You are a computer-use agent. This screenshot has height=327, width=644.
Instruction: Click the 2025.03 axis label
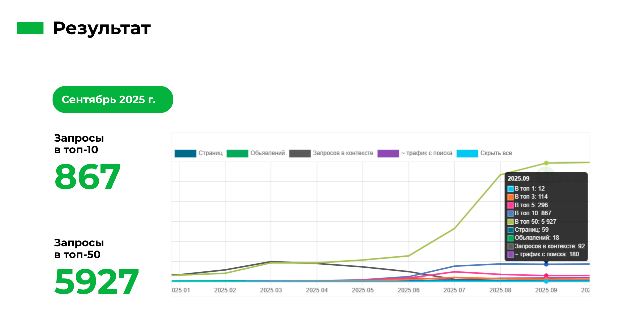271,290
